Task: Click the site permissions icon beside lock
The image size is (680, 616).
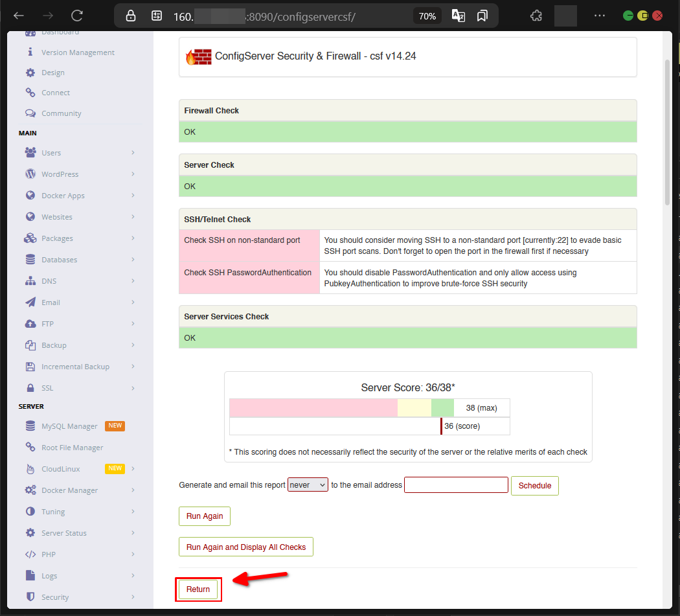Action: pyautogui.click(x=157, y=16)
